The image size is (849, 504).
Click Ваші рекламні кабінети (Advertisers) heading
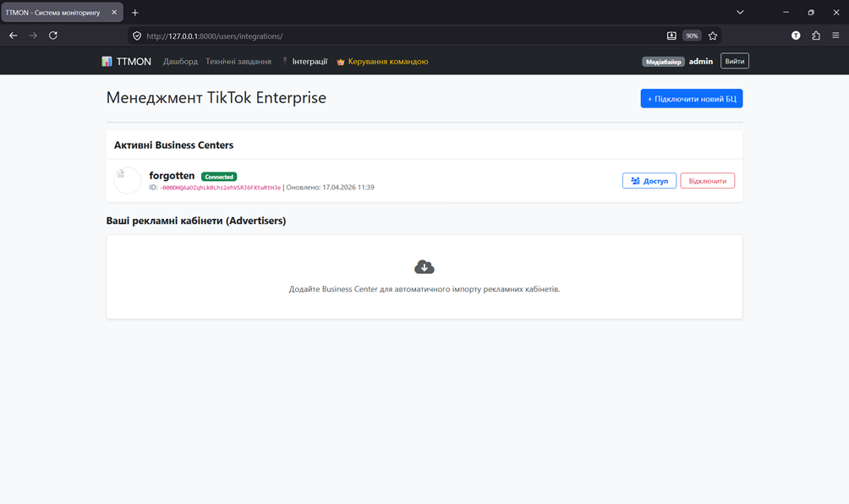196,221
